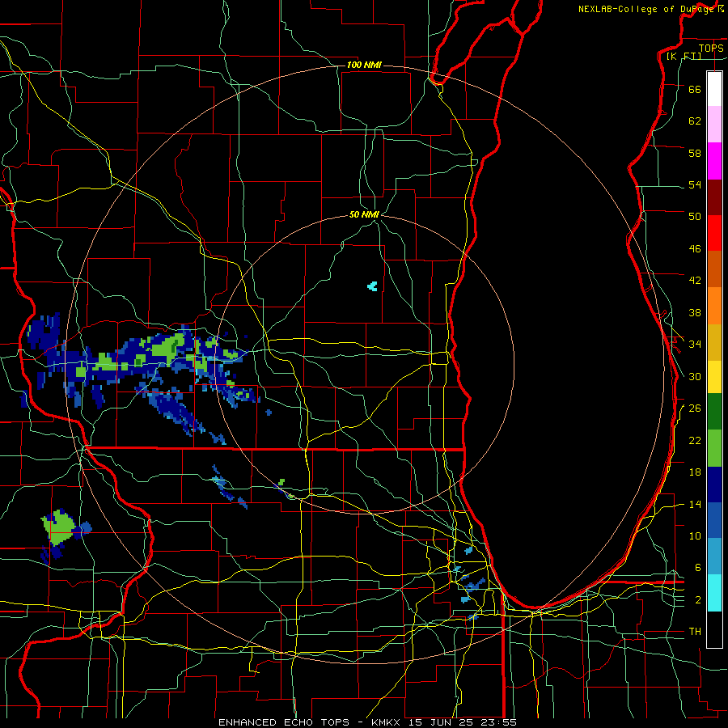Click the '14' legend value

pos(695,504)
